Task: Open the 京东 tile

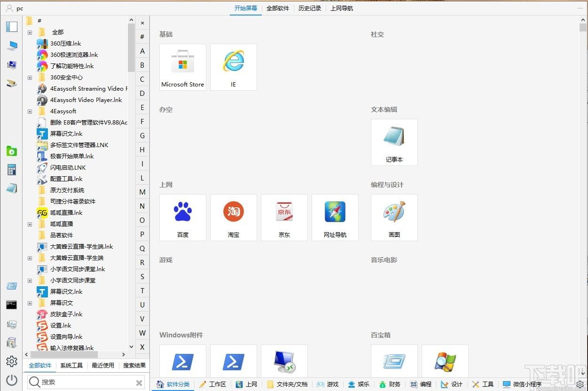Action: click(x=284, y=218)
